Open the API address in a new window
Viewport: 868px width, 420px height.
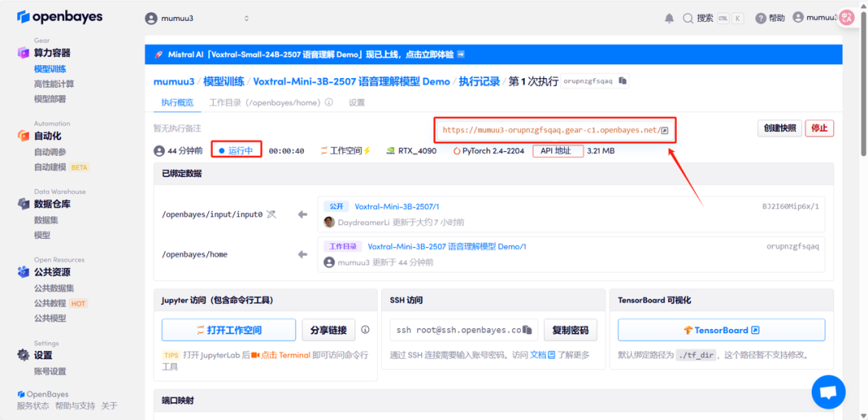point(665,131)
